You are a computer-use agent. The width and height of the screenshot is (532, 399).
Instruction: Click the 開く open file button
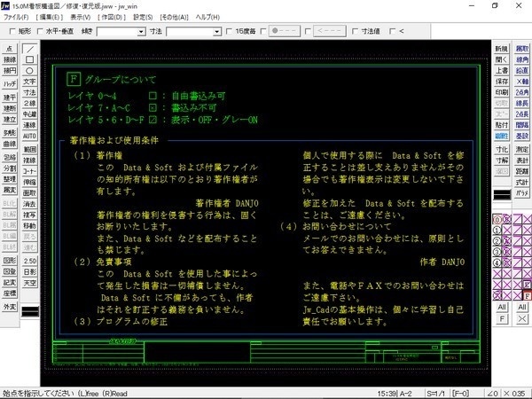(x=502, y=59)
